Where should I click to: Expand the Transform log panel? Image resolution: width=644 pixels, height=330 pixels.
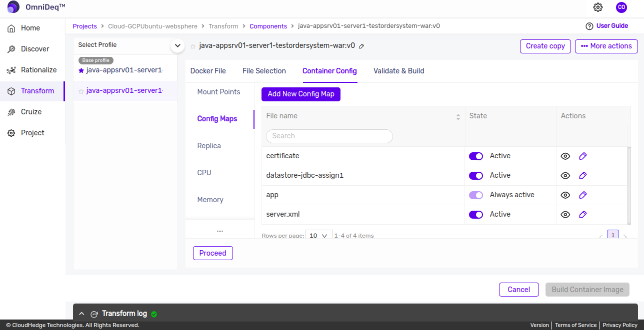81,314
